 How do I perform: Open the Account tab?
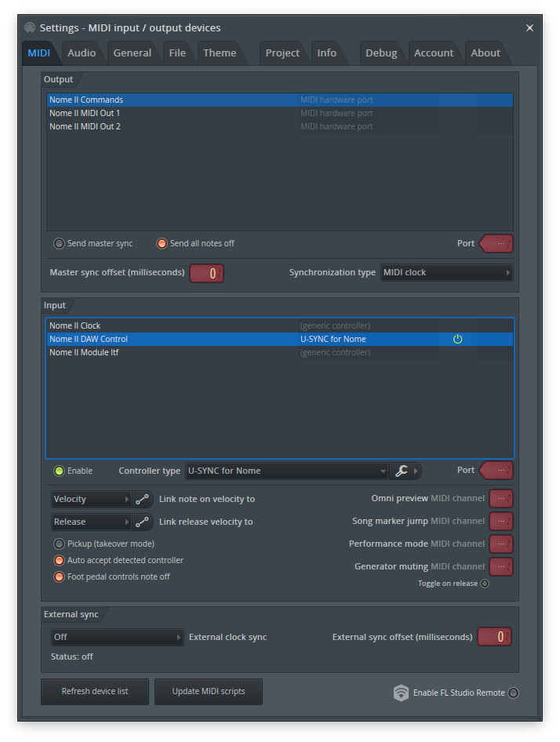(x=434, y=53)
